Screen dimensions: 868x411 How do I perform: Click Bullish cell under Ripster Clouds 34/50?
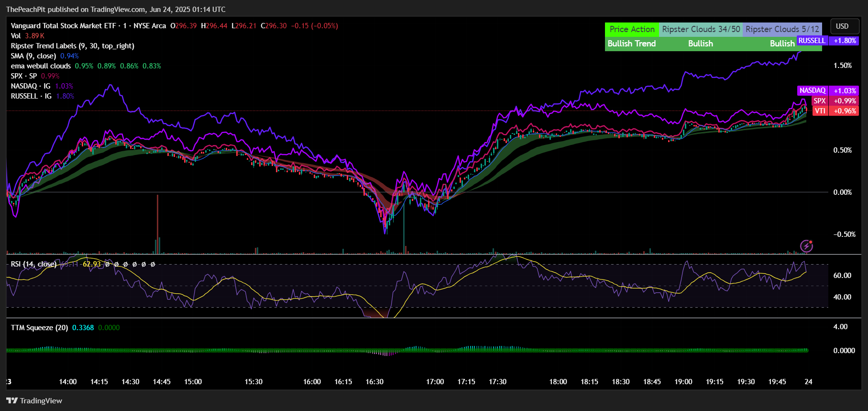pyautogui.click(x=701, y=44)
